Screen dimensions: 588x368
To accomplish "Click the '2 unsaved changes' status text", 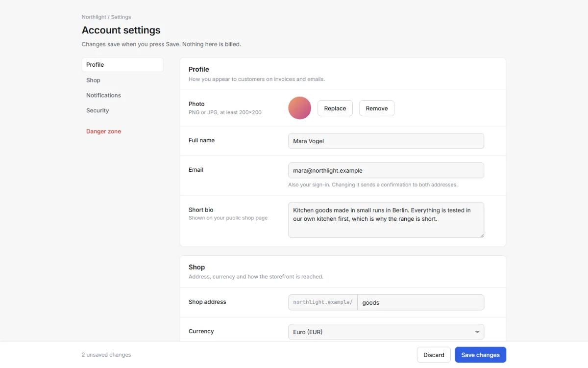I will [x=106, y=355].
